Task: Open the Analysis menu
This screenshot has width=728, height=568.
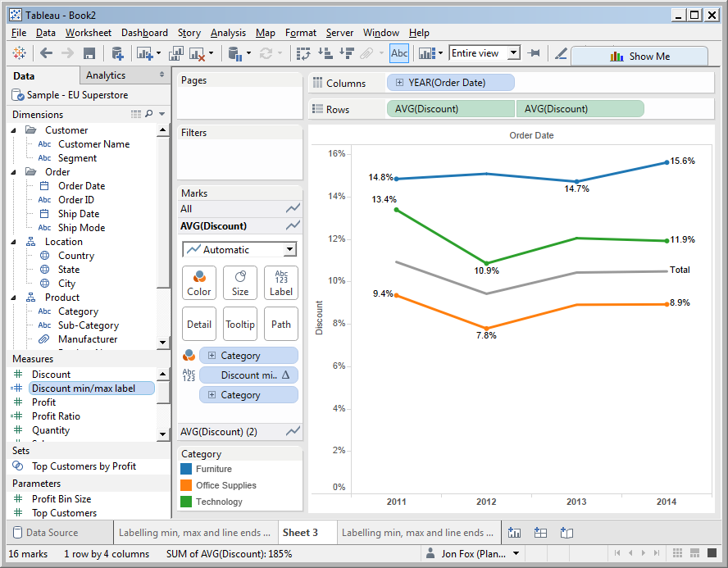Action: point(229,33)
